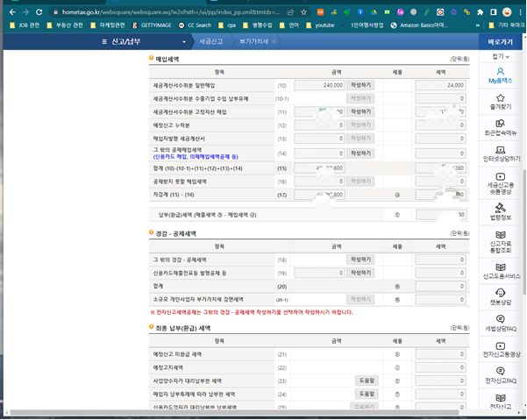Screen dimensions: 527x420
Task: Click 작성하기 for 그 밖의 경감·공제세액
Action: pos(360,260)
